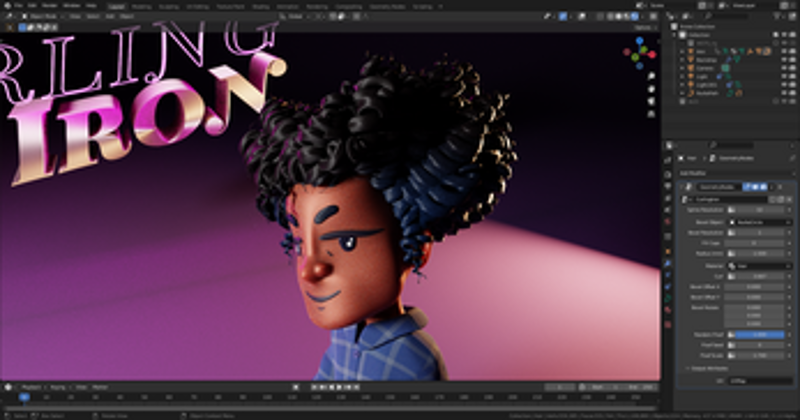Click the pin icon in properties header
This screenshot has height=420, width=800.
(792, 159)
